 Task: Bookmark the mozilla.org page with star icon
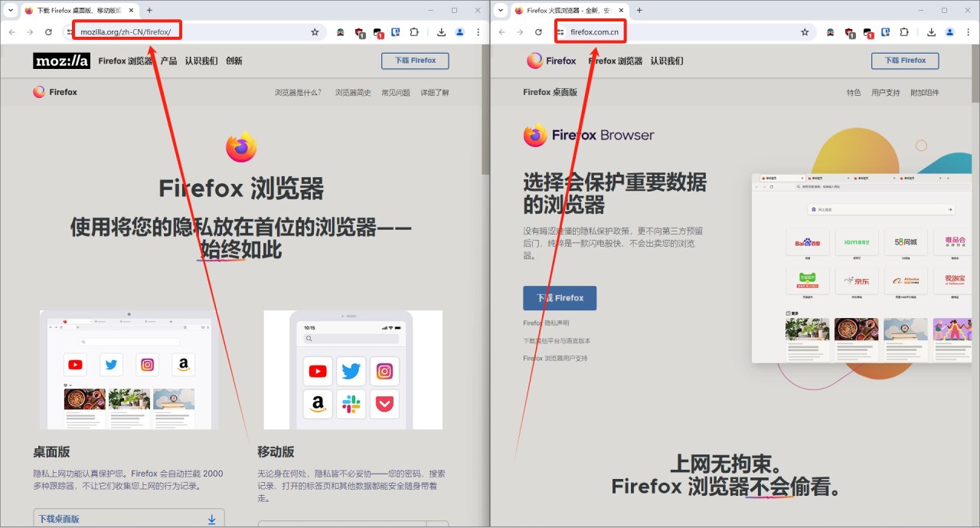pos(315,32)
